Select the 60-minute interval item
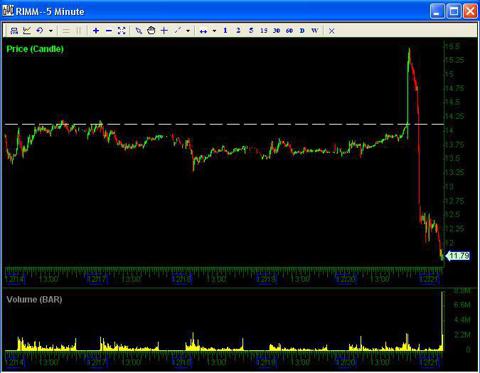480x373 pixels. coord(289,31)
